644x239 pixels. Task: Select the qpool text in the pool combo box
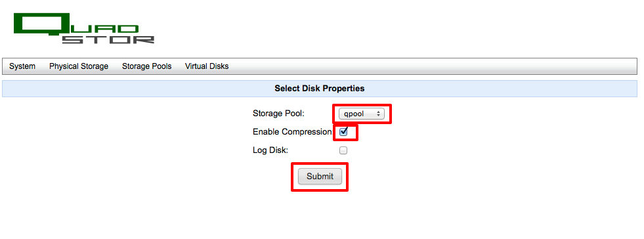[354, 114]
